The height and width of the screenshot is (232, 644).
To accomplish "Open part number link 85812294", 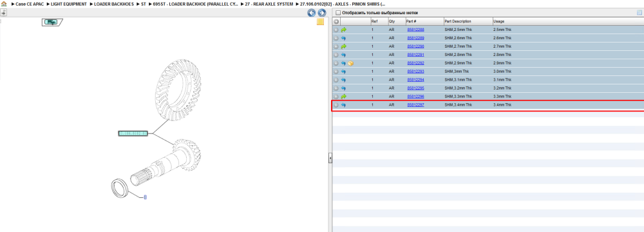I will pos(415,80).
